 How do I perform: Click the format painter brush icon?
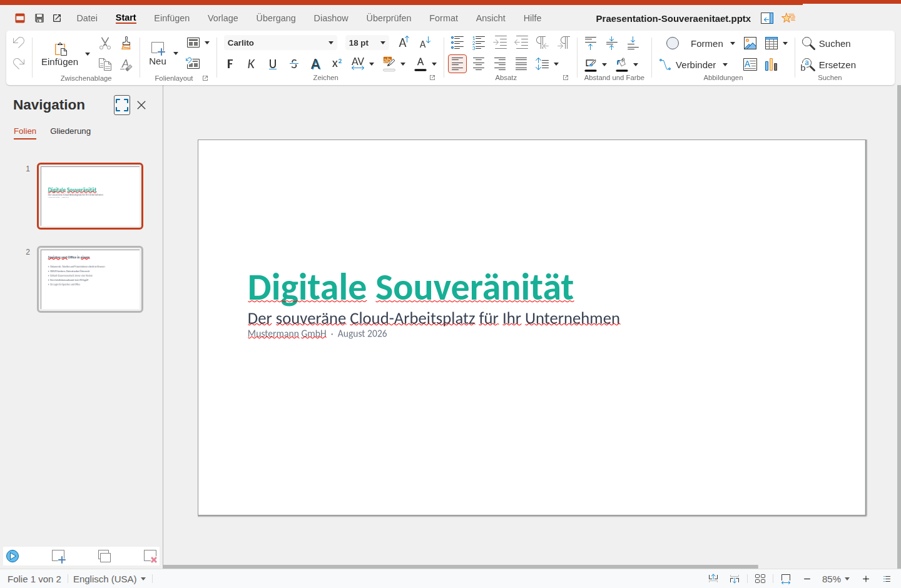pos(126,43)
